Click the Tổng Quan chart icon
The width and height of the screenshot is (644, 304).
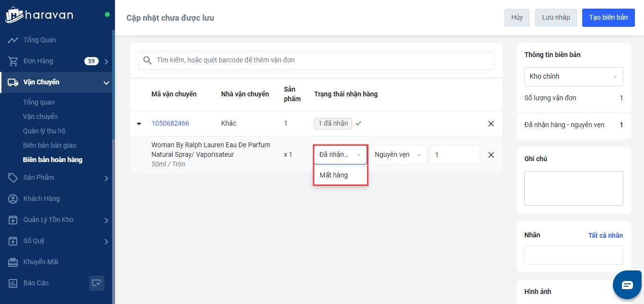[x=13, y=40]
